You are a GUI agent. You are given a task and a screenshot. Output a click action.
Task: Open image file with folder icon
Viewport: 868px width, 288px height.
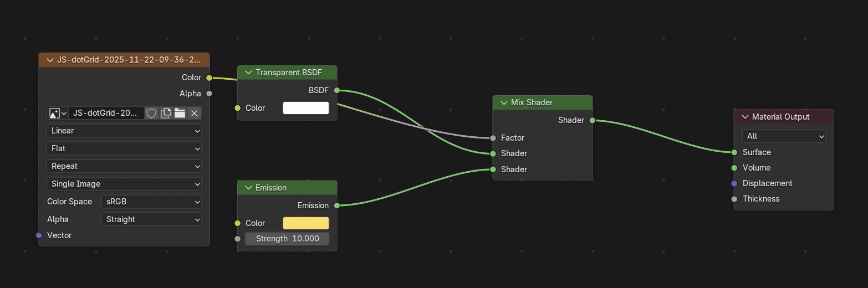[180, 113]
